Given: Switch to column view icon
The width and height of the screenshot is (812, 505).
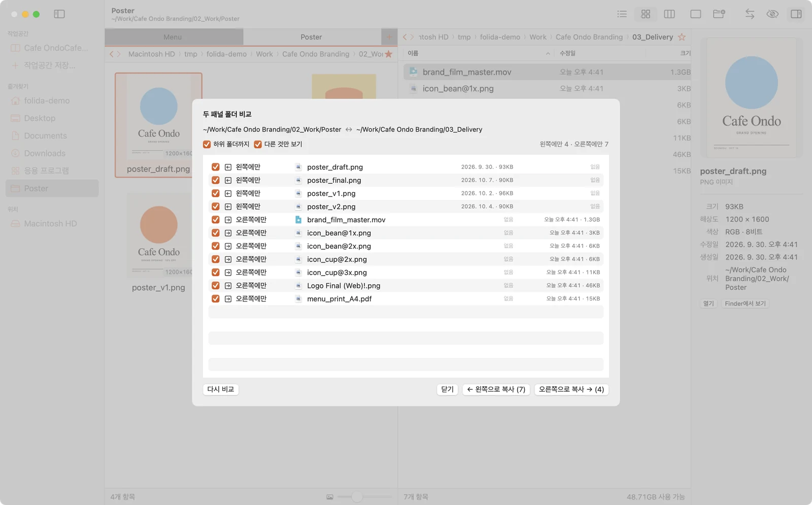Looking at the screenshot, I should [669, 14].
